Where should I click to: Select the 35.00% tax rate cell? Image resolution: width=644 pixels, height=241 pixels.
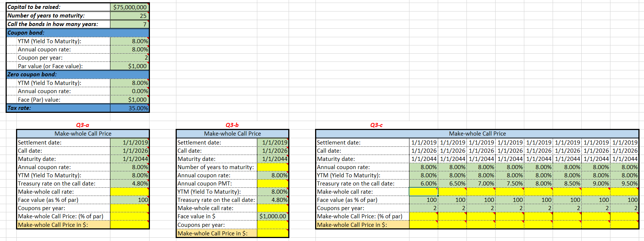(x=129, y=108)
